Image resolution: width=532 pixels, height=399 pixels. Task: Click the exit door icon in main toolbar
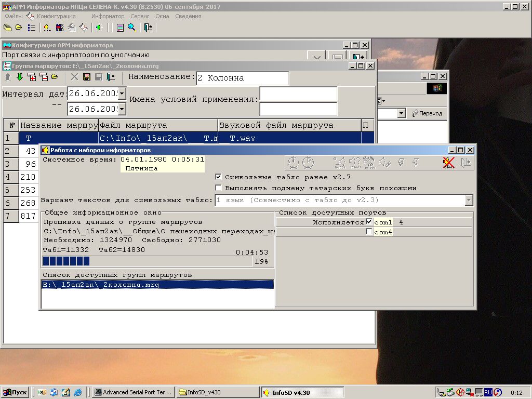tap(148, 28)
